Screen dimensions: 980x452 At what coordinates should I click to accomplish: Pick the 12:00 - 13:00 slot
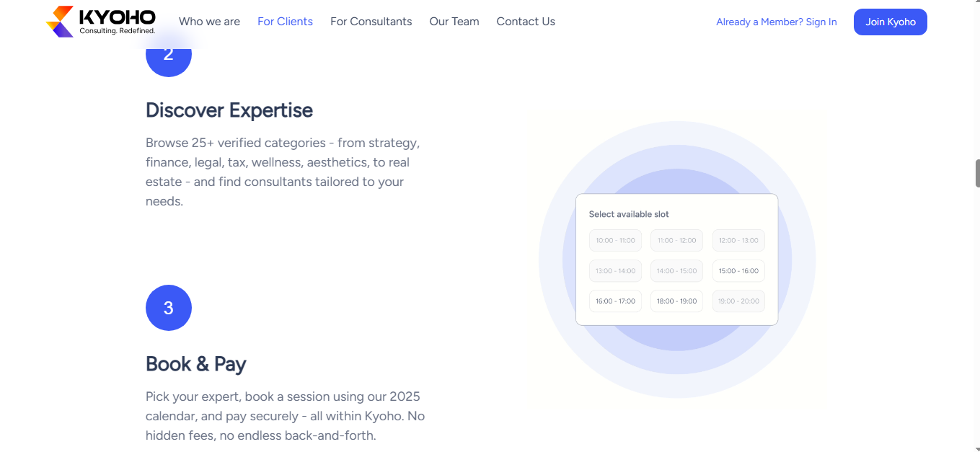738,241
